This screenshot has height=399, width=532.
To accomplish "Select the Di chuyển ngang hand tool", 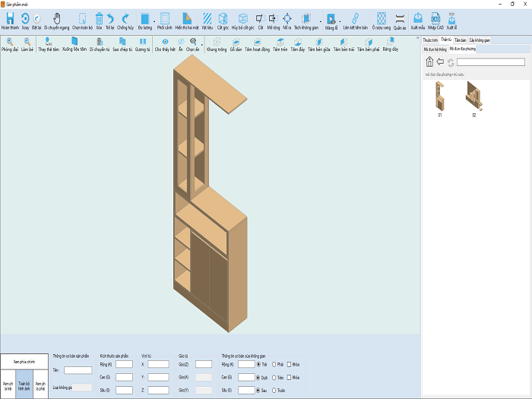I will [57, 21].
